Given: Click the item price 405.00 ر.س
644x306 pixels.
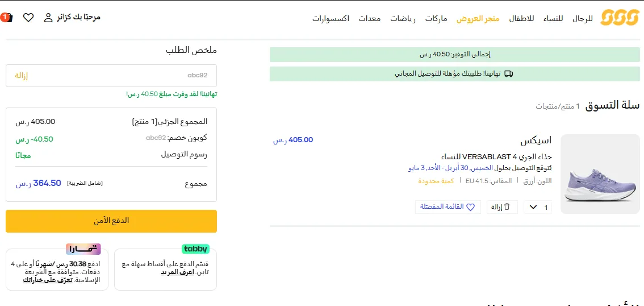Looking at the screenshot, I should click(x=293, y=140).
